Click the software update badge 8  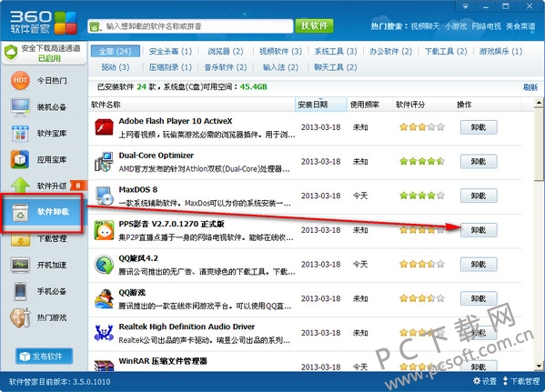tap(78, 186)
